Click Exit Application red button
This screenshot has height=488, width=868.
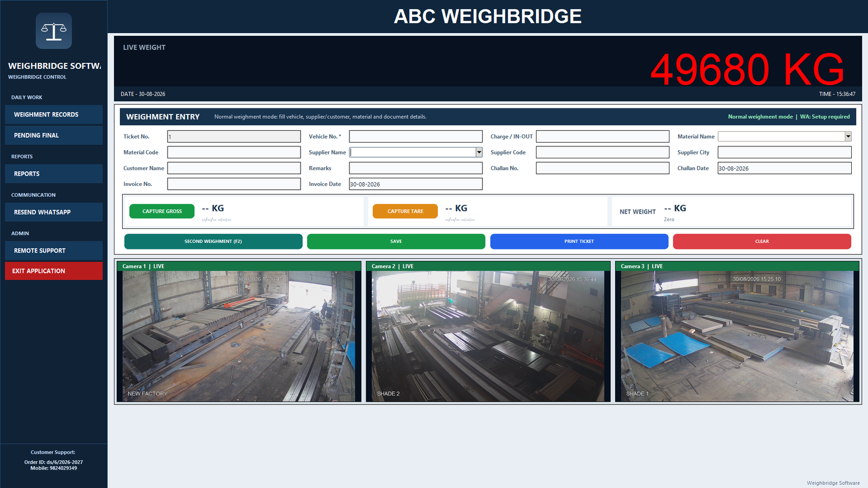pyautogui.click(x=54, y=271)
